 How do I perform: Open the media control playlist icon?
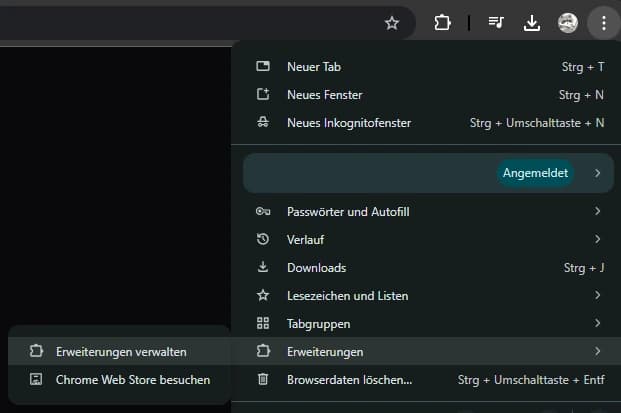(x=496, y=23)
